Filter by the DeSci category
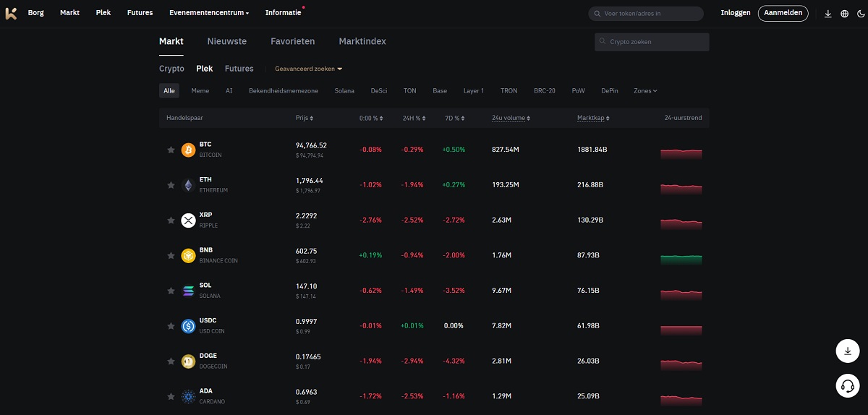The image size is (868, 415). pyautogui.click(x=379, y=91)
